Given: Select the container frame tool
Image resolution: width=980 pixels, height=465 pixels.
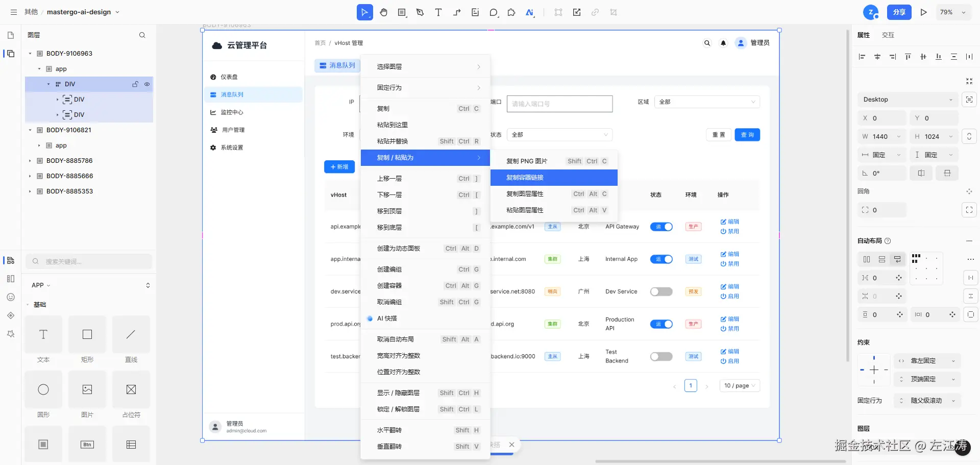Looking at the screenshot, I should (402, 12).
